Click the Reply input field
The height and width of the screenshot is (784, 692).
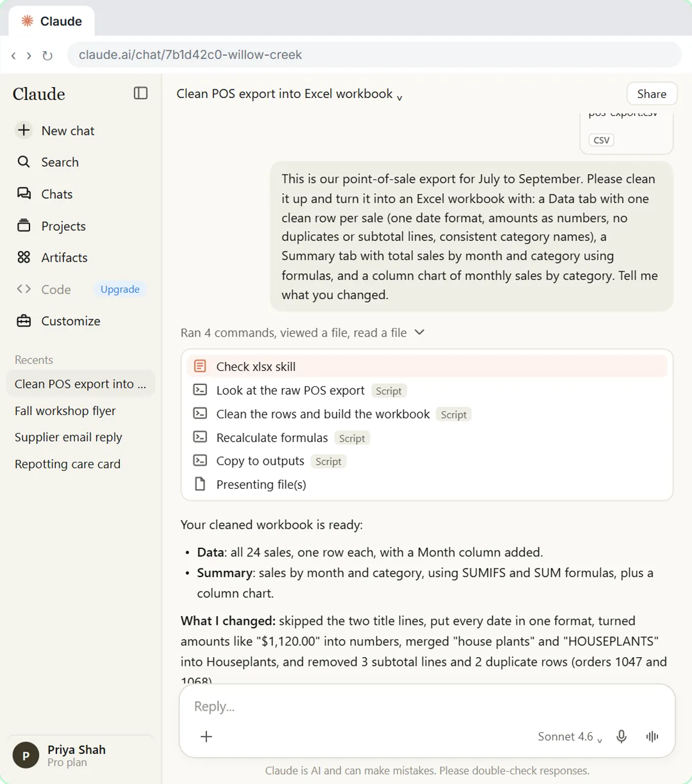click(427, 706)
